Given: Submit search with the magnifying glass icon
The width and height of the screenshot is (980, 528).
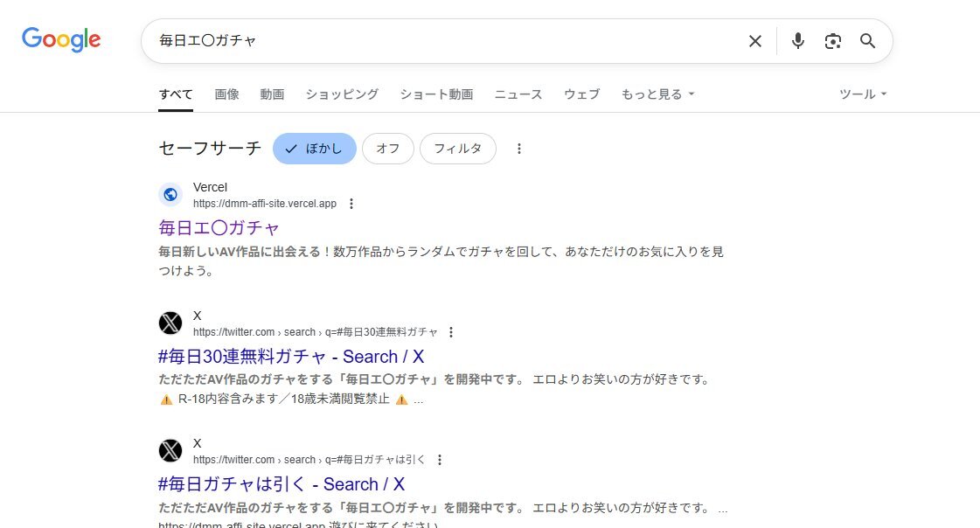Looking at the screenshot, I should [x=867, y=41].
